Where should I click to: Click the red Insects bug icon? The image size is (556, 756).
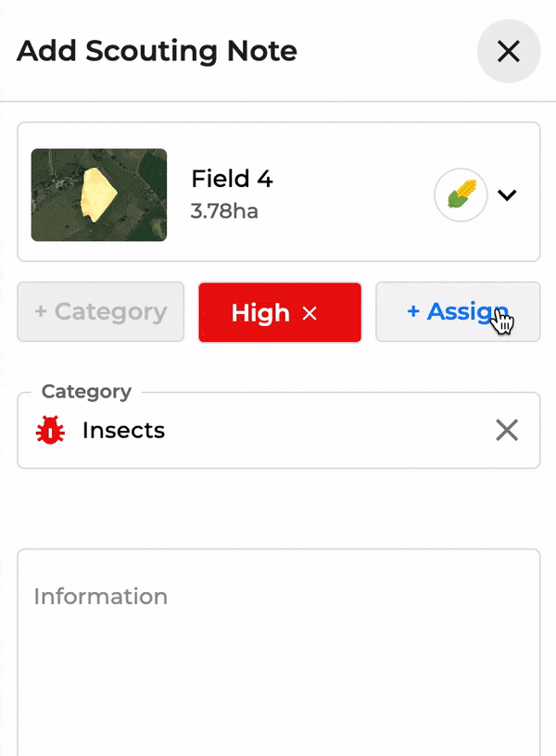point(50,430)
